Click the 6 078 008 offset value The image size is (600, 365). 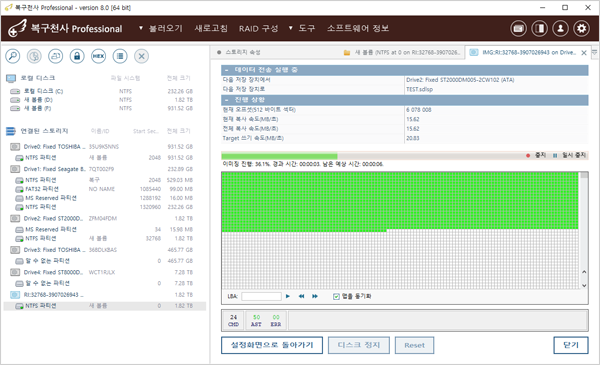[x=419, y=110]
